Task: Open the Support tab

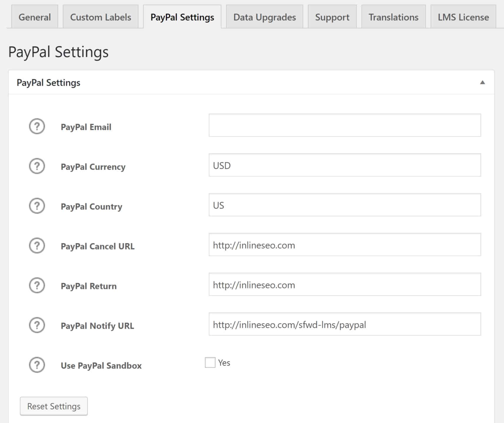Action: (x=332, y=17)
